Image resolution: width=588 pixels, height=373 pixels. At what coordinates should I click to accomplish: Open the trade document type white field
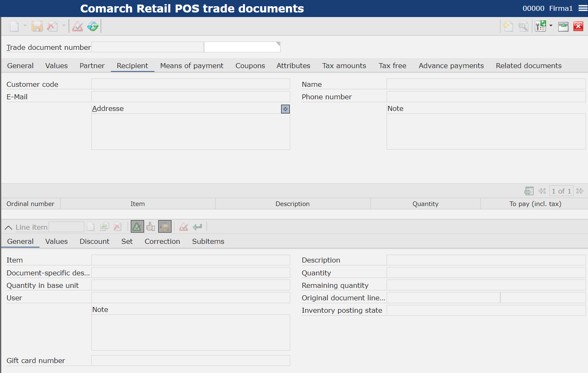click(x=242, y=47)
